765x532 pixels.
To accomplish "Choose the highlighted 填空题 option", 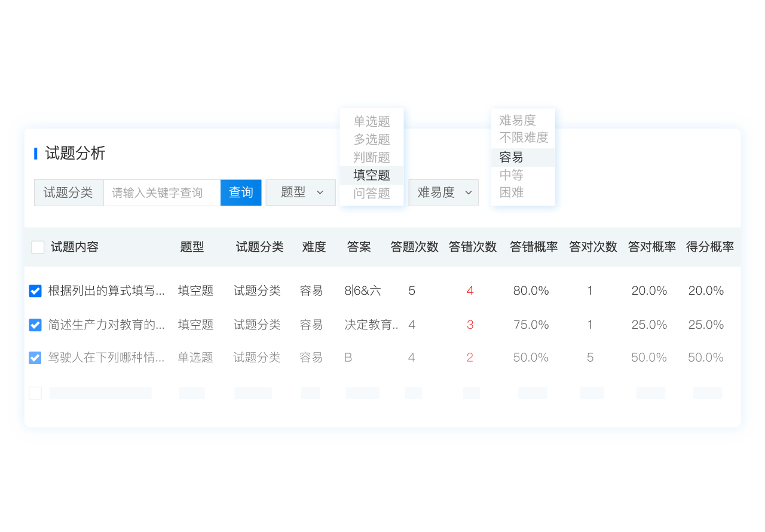I will (372, 175).
